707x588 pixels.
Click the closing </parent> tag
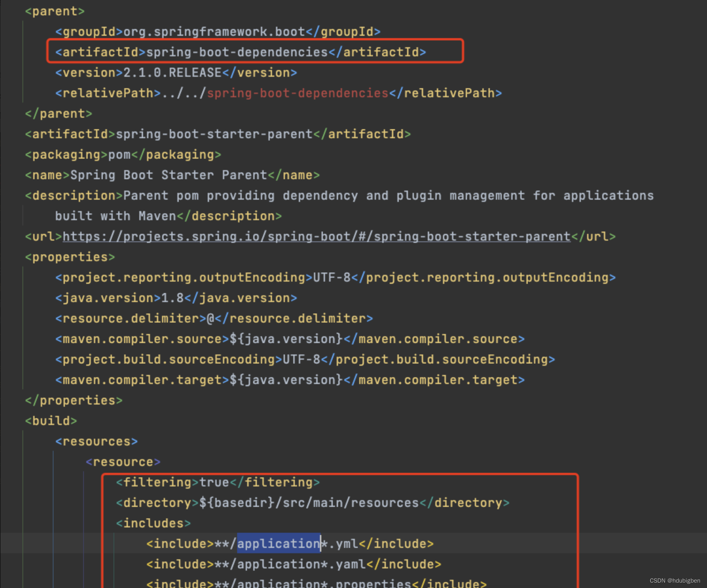(x=58, y=114)
